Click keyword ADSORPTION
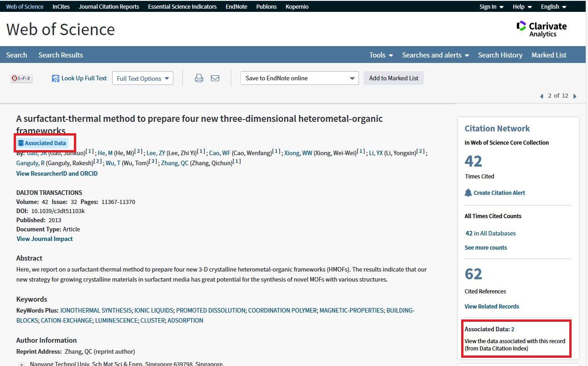The height and width of the screenshot is (366, 588). (185, 320)
